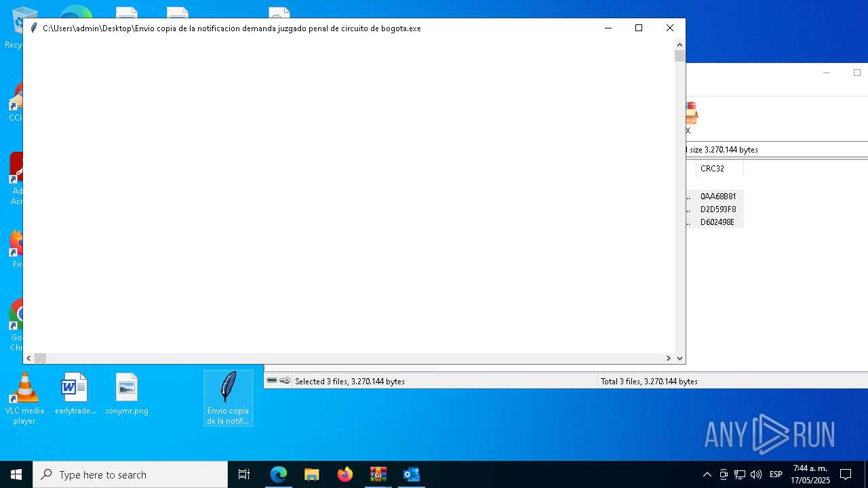Show hidden system tray icons
The height and width of the screenshot is (488, 868).
(x=707, y=474)
